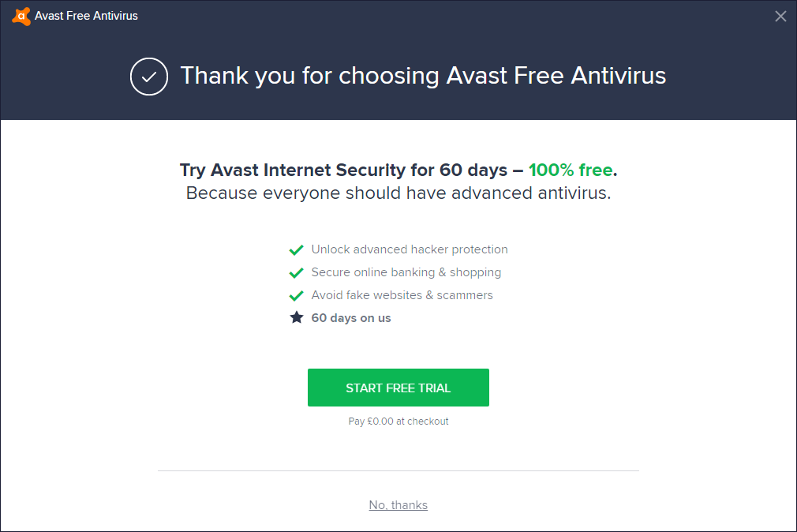This screenshot has width=797, height=532.
Task: Click the star icon beside 60 days
Action: (296, 318)
